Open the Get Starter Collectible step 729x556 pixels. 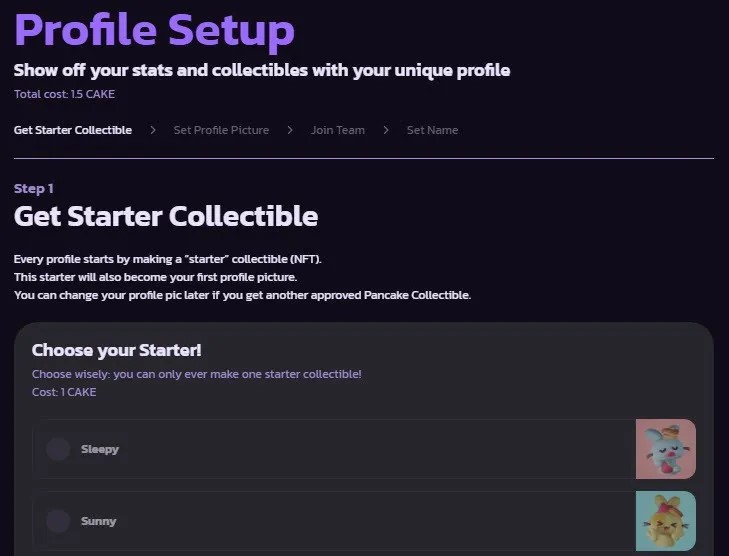click(73, 130)
